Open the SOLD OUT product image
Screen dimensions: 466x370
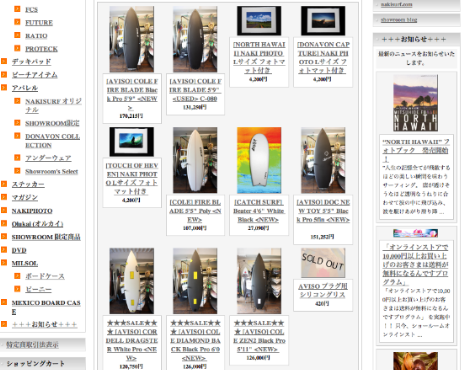coord(323,263)
